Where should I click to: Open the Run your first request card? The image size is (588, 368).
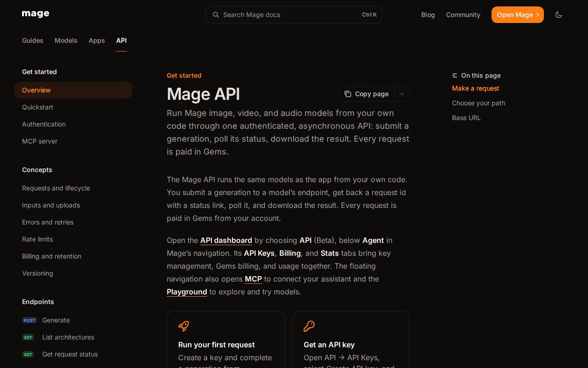pyautogui.click(x=226, y=339)
